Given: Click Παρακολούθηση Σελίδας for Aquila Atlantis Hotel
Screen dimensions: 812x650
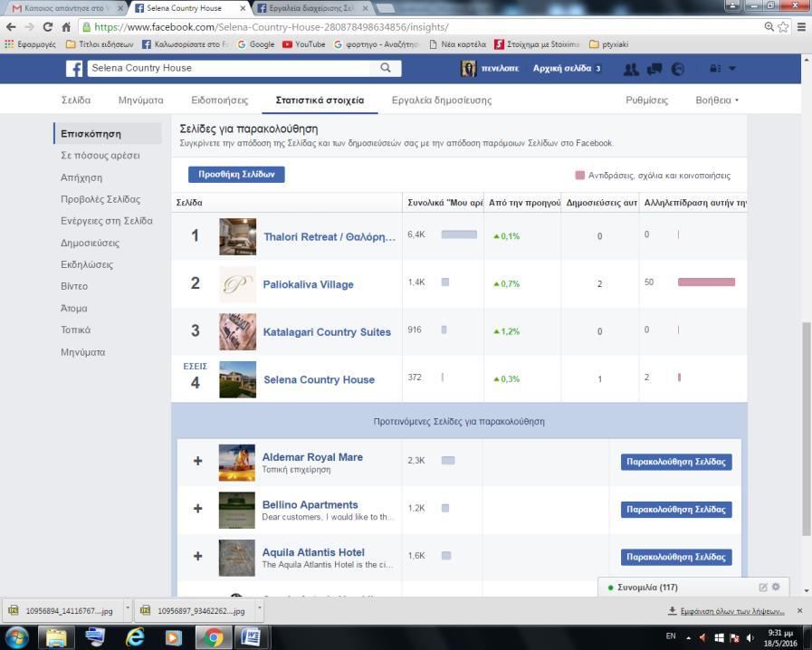Looking at the screenshot, I should 676,557.
